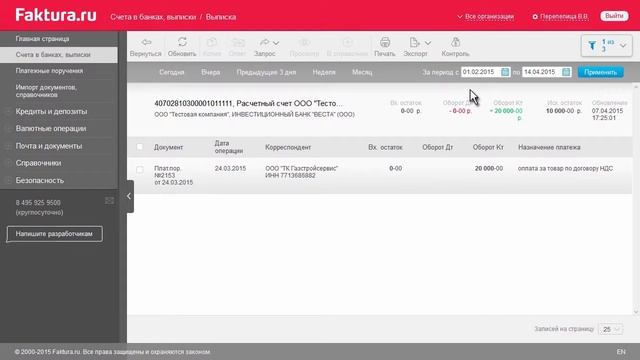Click Напишите разработчикам button

point(55,234)
